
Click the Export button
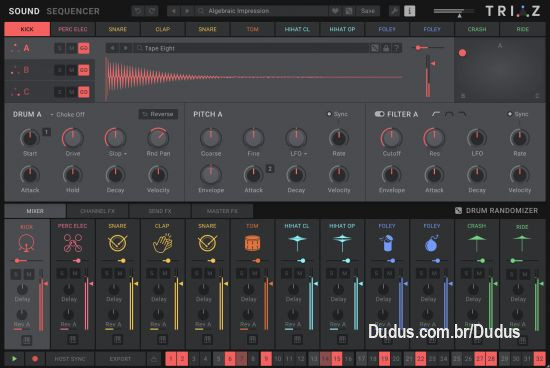(120, 359)
